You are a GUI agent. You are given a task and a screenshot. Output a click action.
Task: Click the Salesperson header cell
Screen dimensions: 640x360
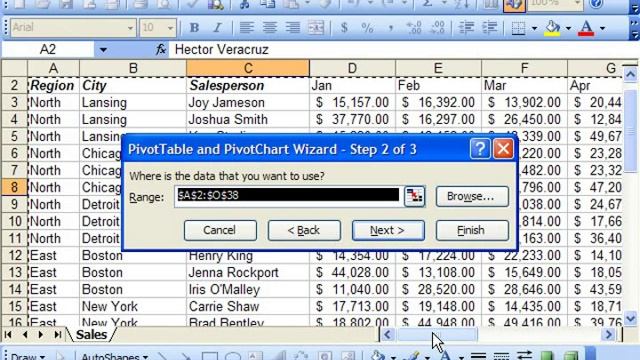(248, 85)
